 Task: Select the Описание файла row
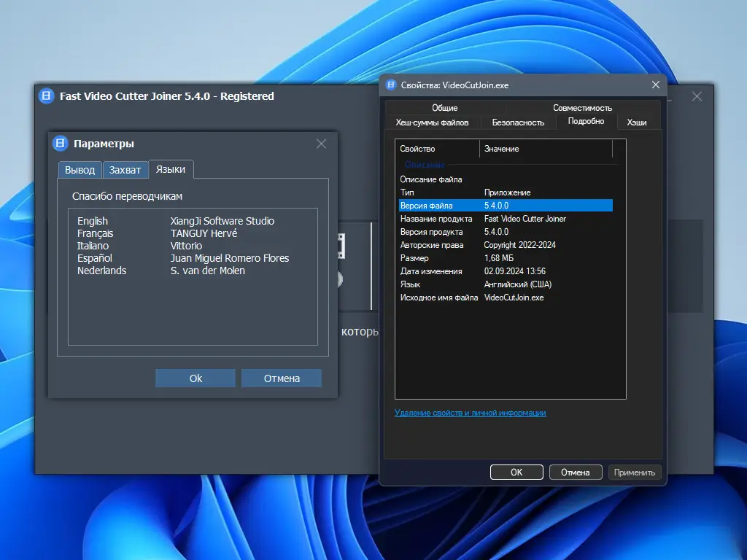506,179
